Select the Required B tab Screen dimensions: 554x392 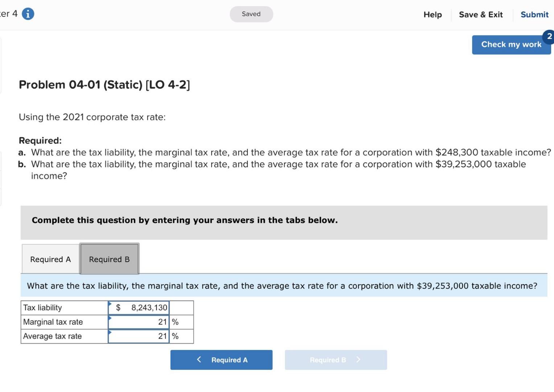click(109, 259)
